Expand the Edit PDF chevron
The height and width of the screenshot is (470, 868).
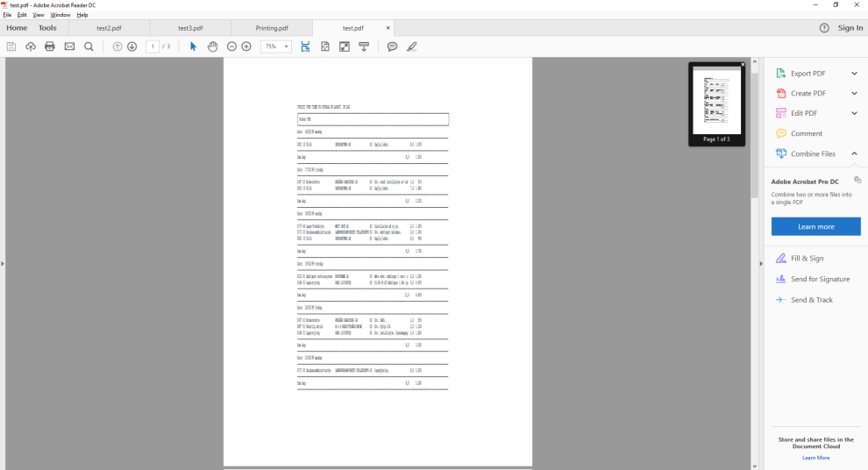coord(854,113)
